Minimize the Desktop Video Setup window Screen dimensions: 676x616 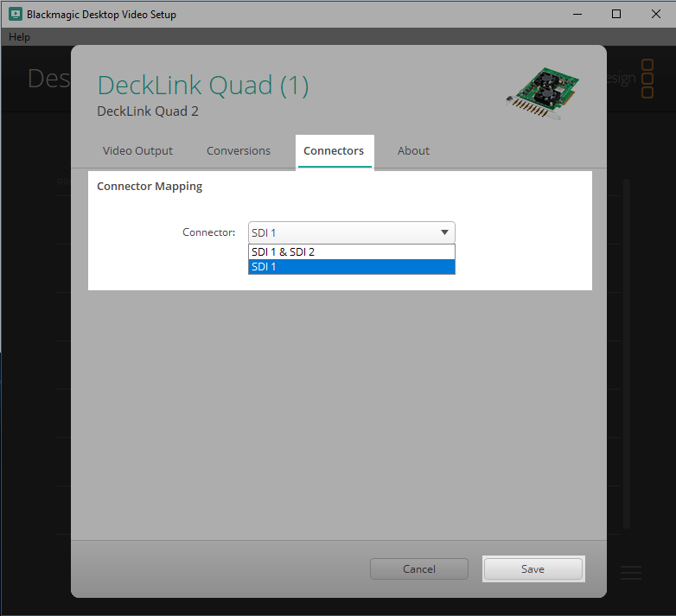tap(577, 14)
